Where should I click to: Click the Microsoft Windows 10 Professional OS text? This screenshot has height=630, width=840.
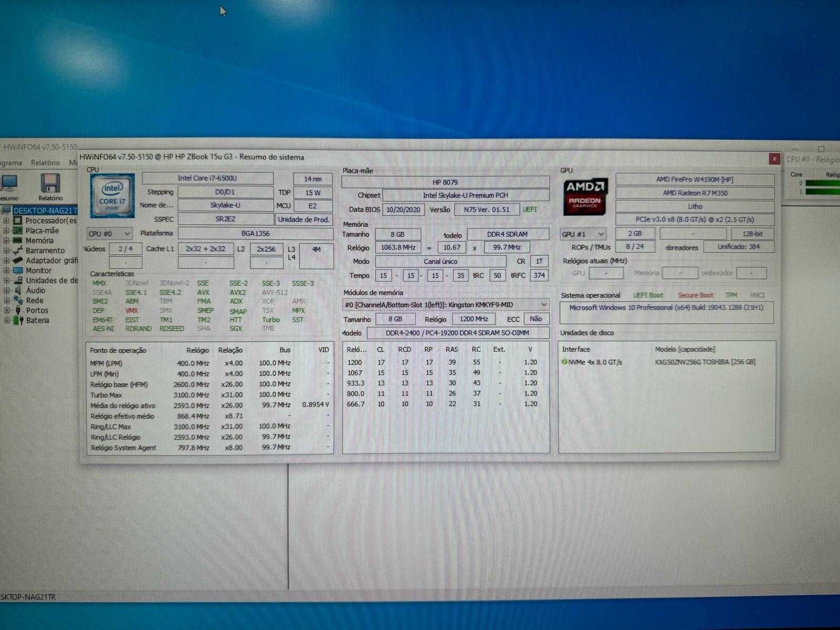click(x=666, y=308)
